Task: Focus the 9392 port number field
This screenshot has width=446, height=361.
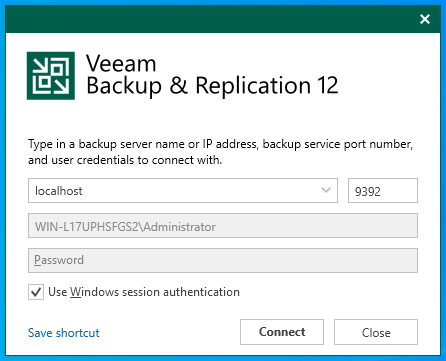Action: point(383,190)
